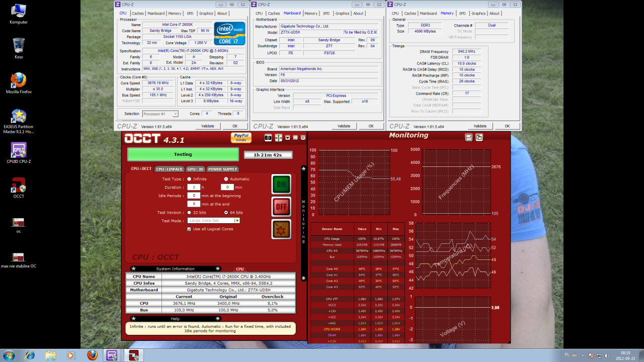The height and width of the screenshot is (362, 644).
Task: Click Validate in the Memory CPU-Z window
Action: coord(480,126)
